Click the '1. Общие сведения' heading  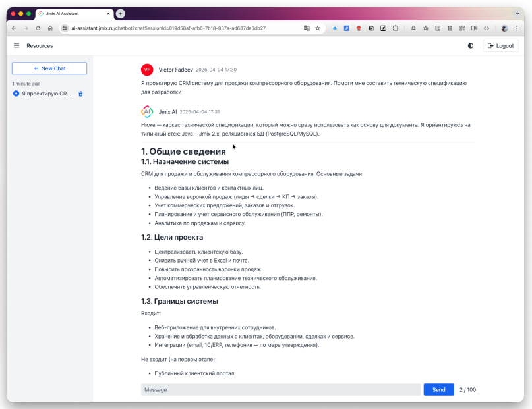[183, 151]
